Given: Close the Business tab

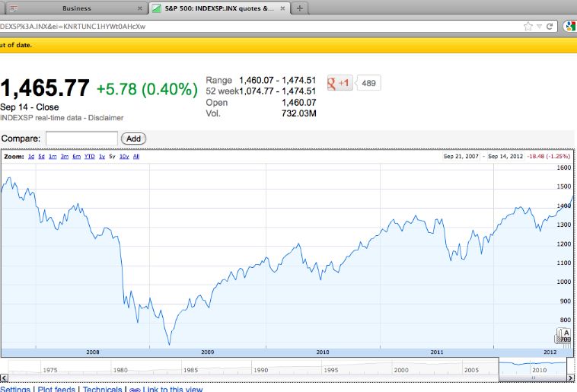Looking at the screenshot, I should [140, 8].
